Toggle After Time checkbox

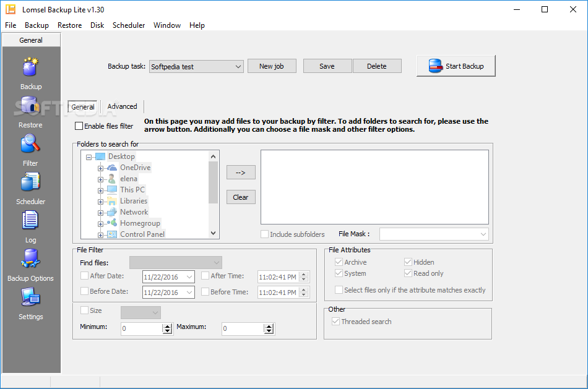[205, 276]
